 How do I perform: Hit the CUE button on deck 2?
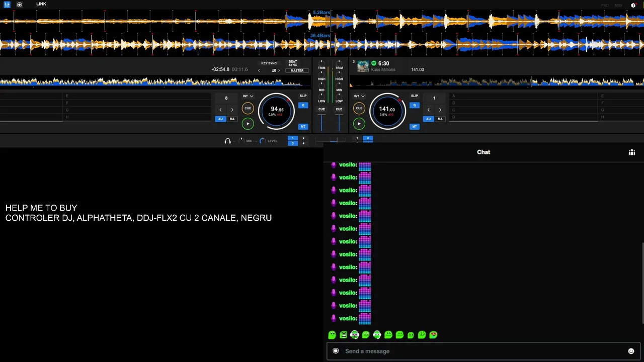click(x=359, y=108)
